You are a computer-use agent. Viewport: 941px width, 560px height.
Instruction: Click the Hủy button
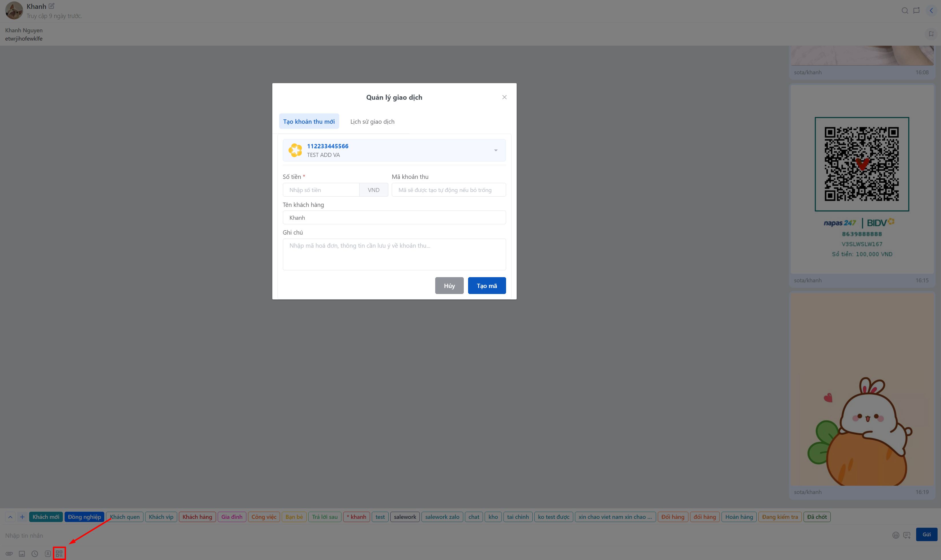pos(449,286)
